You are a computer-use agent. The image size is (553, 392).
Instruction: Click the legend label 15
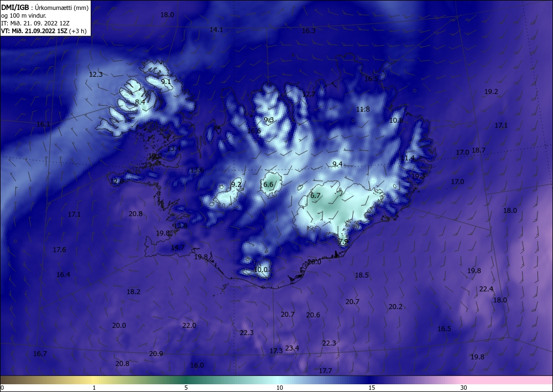click(372, 388)
